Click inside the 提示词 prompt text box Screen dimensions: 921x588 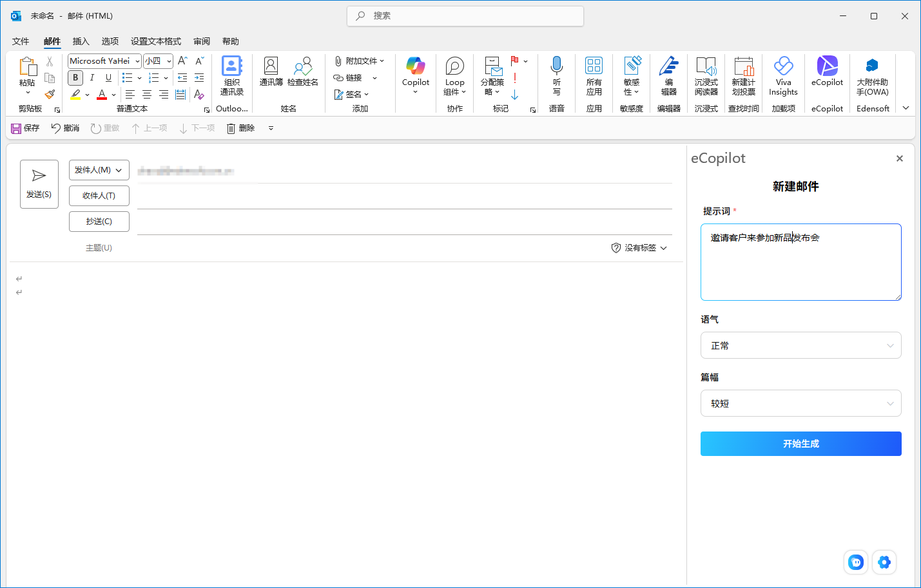tap(800, 261)
